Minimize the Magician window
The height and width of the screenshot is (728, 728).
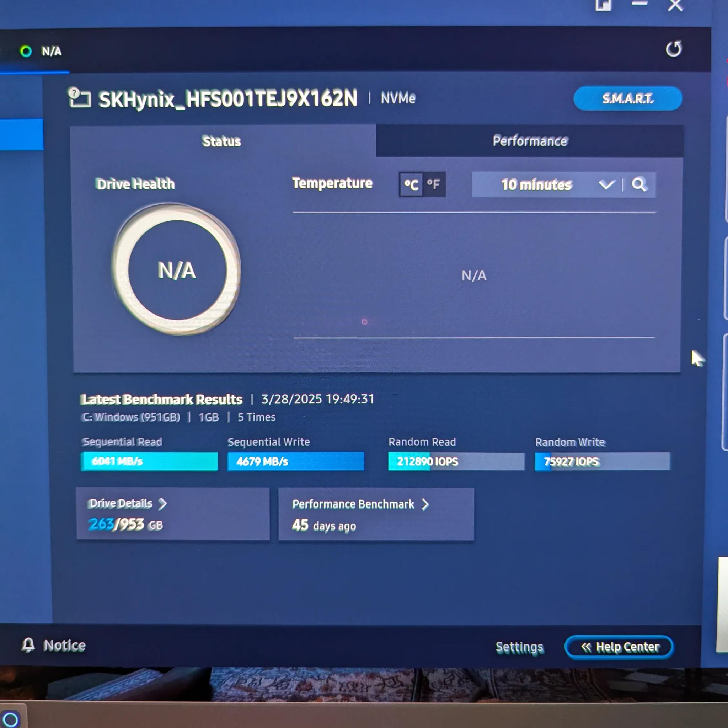coord(639,4)
